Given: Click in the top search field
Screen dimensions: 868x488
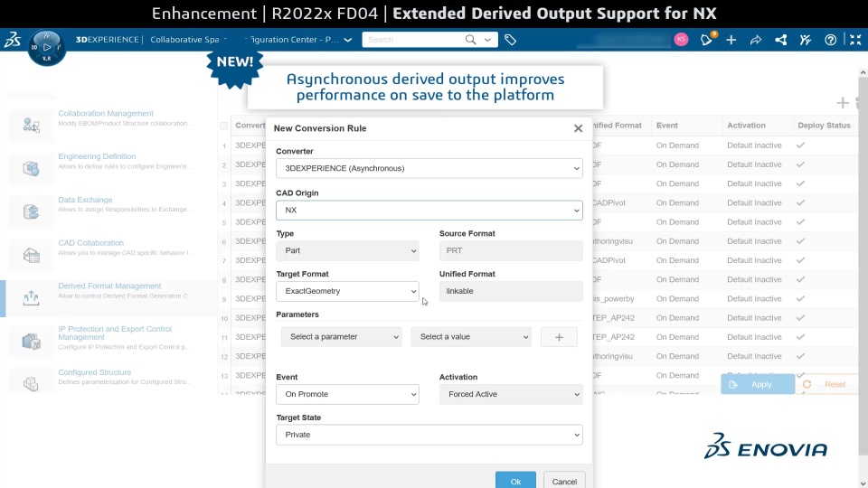Looking at the screenshot, I should [416, 40].
